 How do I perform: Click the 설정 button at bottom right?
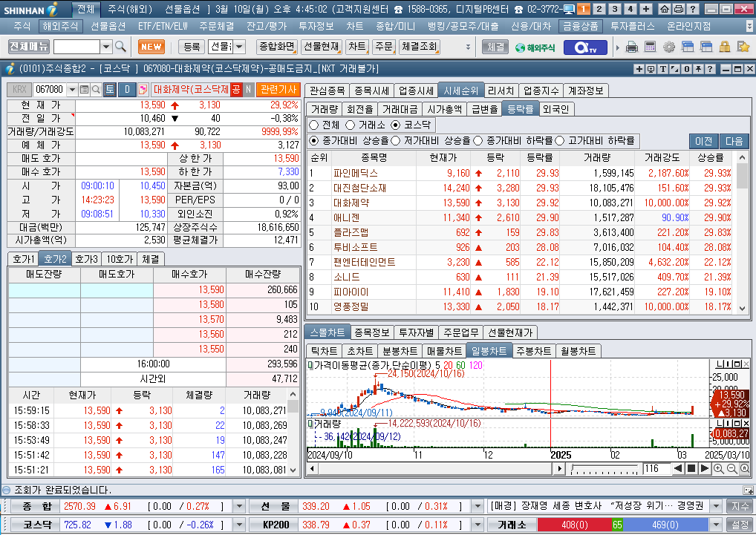click(740, 525)
